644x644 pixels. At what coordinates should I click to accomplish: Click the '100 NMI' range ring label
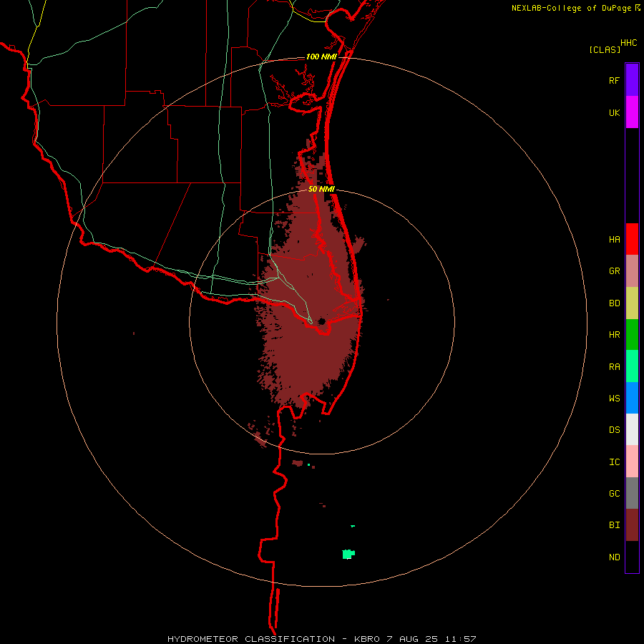(321, 57)
